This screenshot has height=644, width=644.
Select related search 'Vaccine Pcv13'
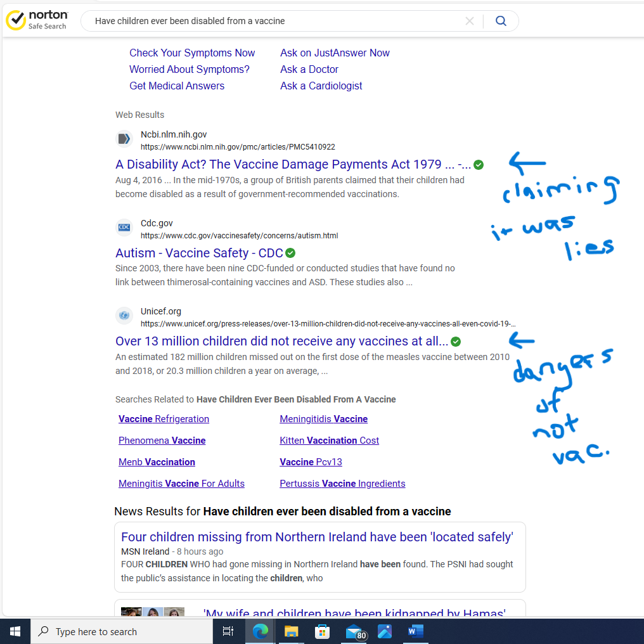coord(311,462)
